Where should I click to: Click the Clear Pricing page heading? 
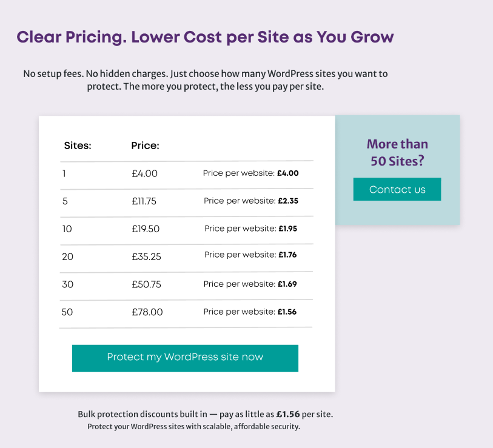205,37
